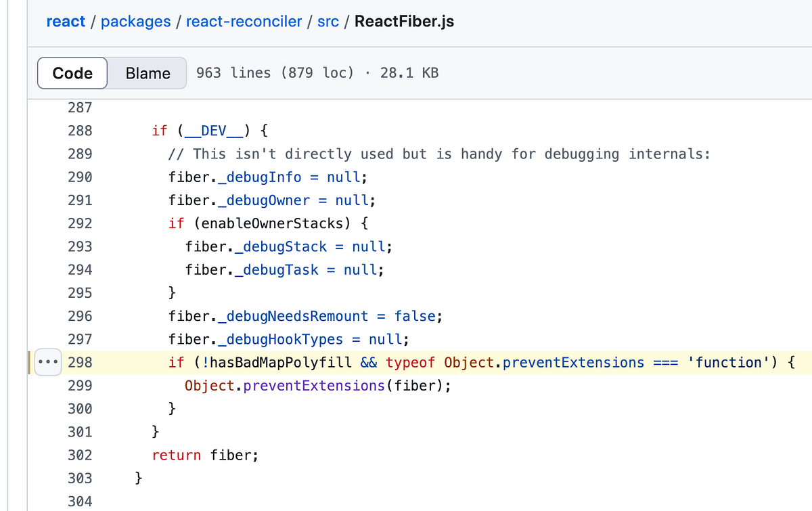
Task: Open the src folder from breadcrumb
Action: click(328, 21)
